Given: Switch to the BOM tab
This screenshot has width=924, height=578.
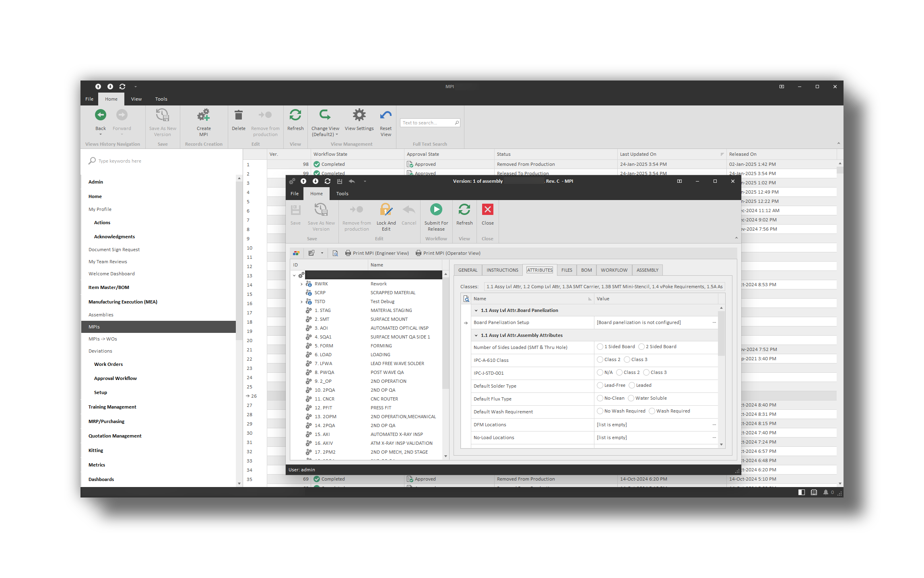Looking at the screenshot, I should coord(586,270).
